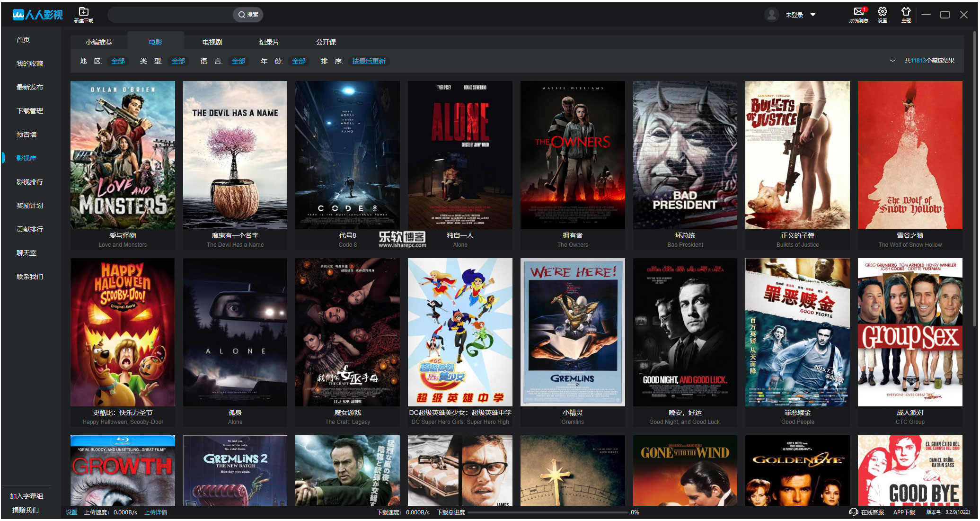This screenshot has height=521, width=980.
Task: Click the 下载总进度 progress bar
Action: 547,512
